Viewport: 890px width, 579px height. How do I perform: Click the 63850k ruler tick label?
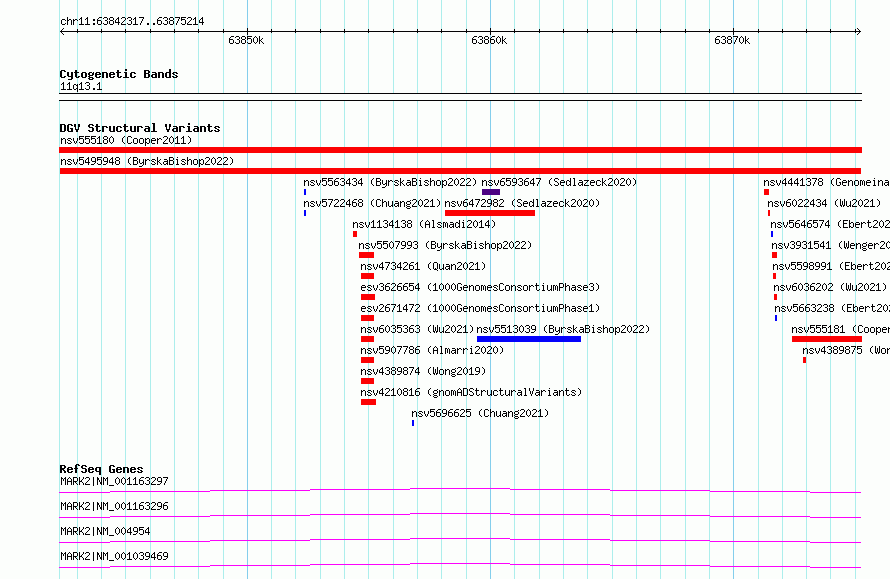(246, 40)
